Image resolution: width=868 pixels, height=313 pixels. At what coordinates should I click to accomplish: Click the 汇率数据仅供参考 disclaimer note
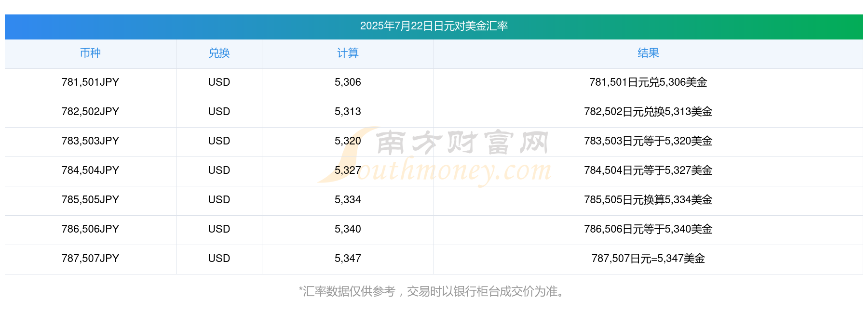[x=433, y=291]
